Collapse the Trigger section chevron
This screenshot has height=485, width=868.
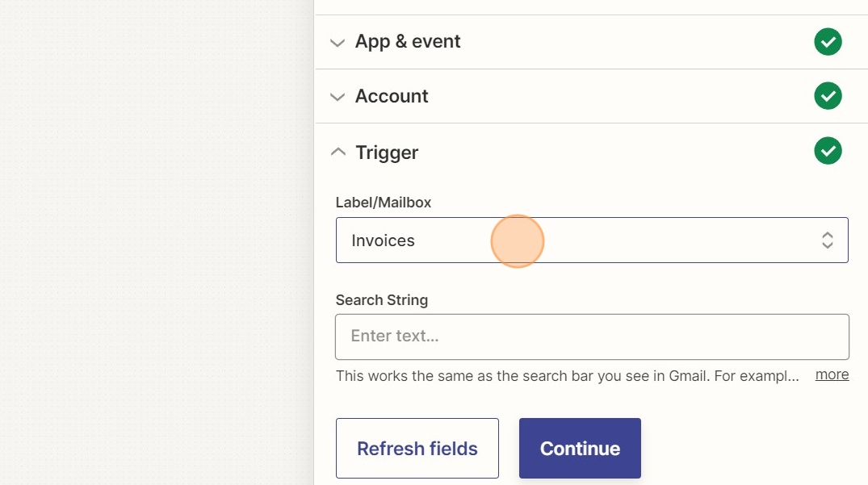pos(338,152)
